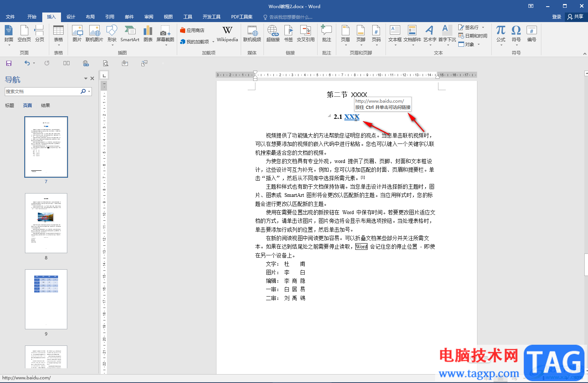This screenshot has width=588, height=383.
Task: Show Results (结果) in navigation pane
Action: click(x=46, y=106)
